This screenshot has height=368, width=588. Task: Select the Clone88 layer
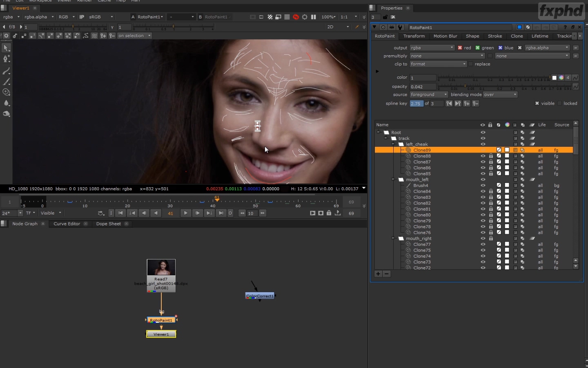pos(422,156)
